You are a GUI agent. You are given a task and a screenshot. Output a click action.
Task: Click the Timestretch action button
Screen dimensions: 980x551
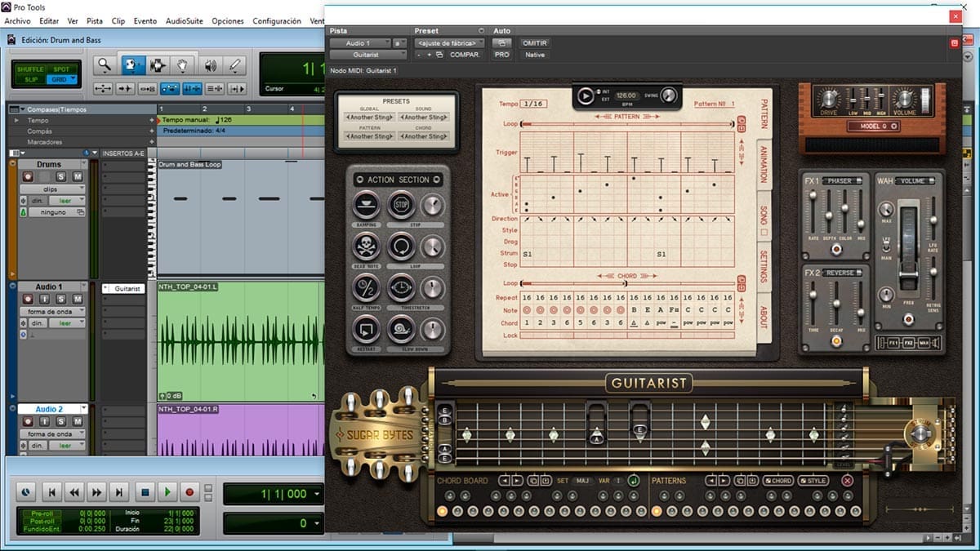pyautogui.click(x=401, y=288)
